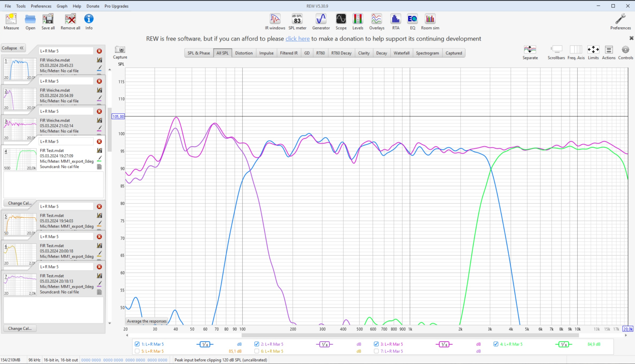The width and height of the screenshot is (635, 364).
Task: Enable trace 6: L+R Mar 5
Action: pos(257,351)
